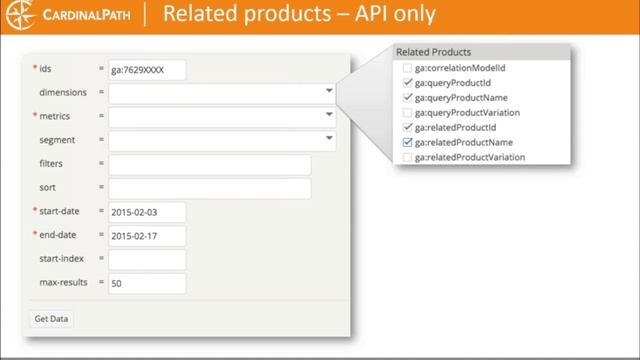Open the metrics dropdown arrow

tap(329, 114)
